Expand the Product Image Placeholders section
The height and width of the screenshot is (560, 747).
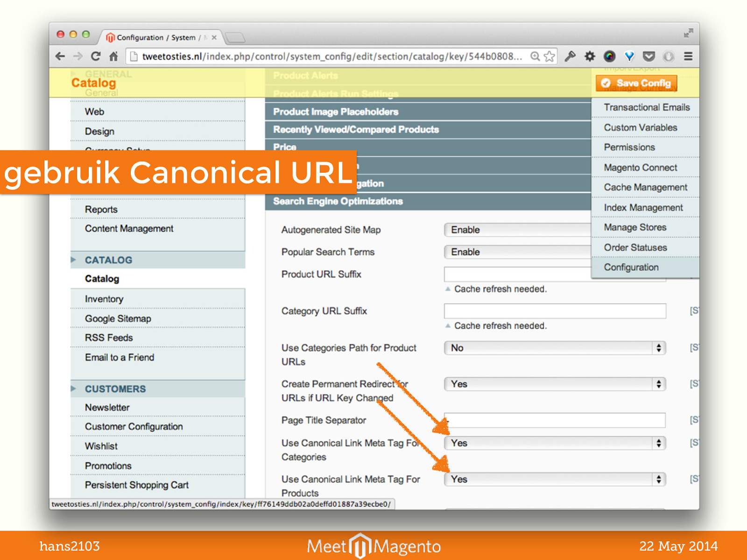428,112
